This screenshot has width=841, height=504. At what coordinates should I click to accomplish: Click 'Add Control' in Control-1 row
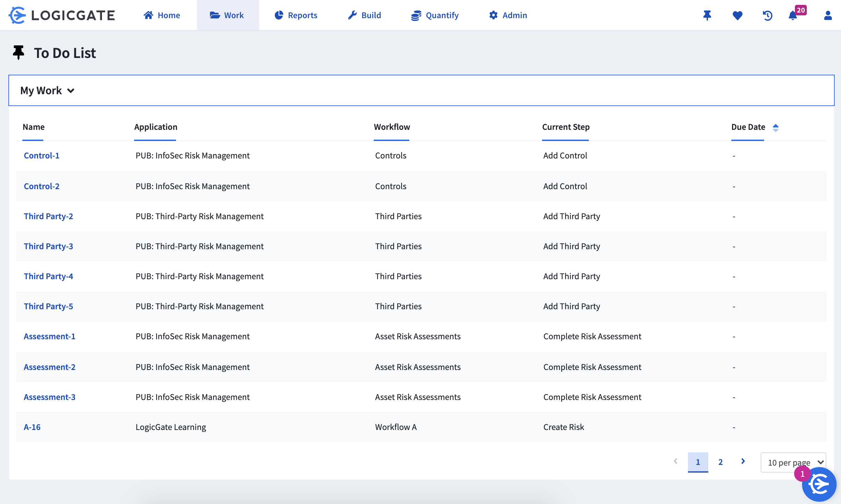[565, 156]
